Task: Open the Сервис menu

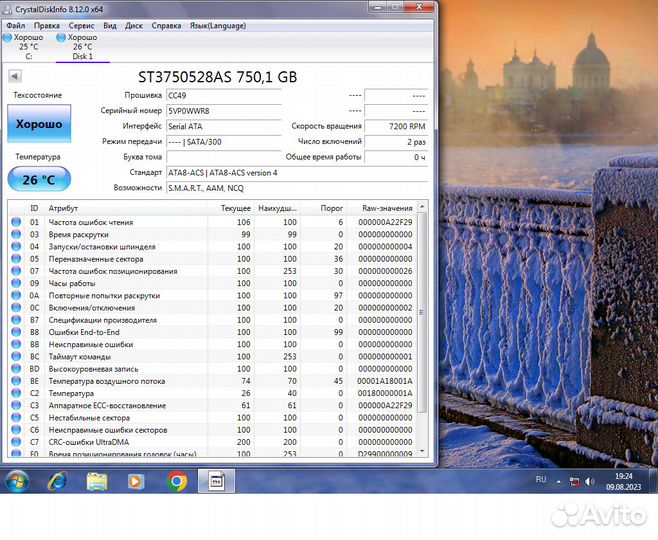Action: pos(81,26)
